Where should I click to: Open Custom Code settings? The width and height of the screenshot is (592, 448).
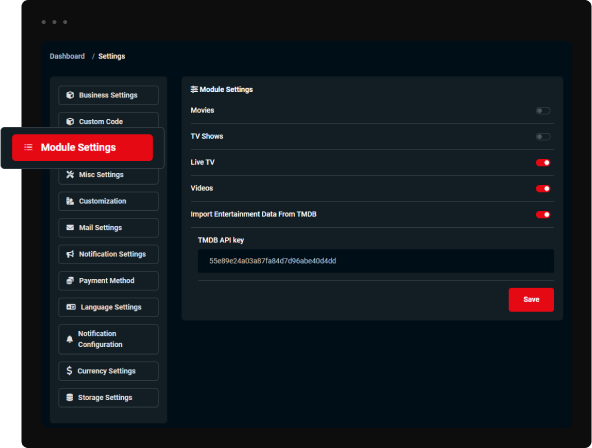108,120
